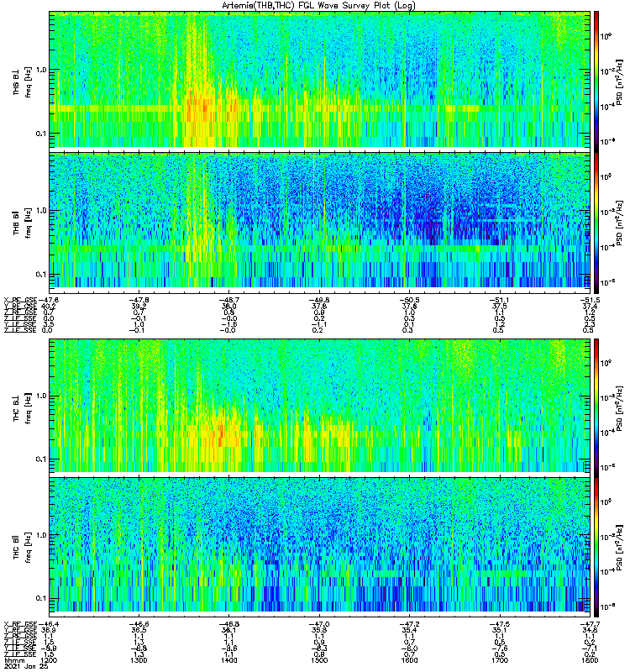Viewport: 630px width, 672px height.
Task: Click the THC X_RE_GSE value -46.6
Action: pyautogui.click(x=139, y=624)
